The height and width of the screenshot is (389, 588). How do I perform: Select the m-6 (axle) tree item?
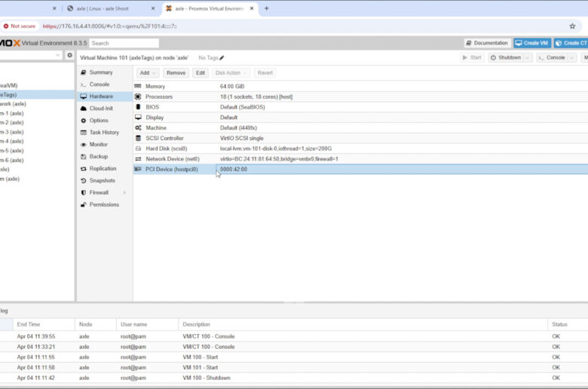coord(37,160)
